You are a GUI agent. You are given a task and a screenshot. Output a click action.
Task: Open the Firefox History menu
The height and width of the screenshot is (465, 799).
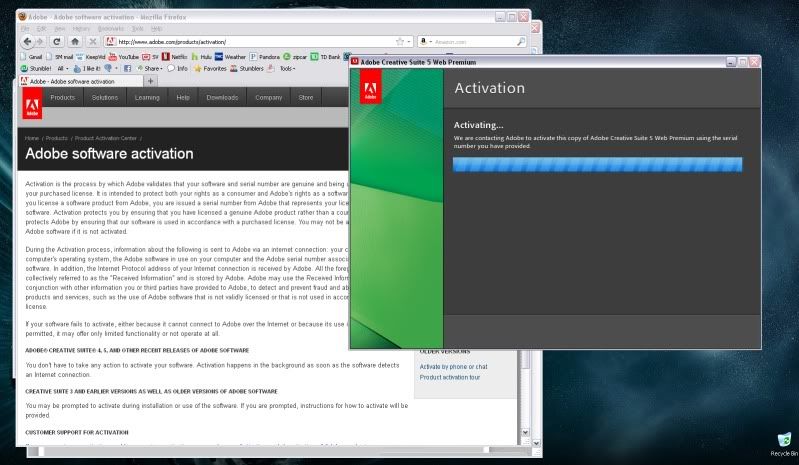click(81, 29)
